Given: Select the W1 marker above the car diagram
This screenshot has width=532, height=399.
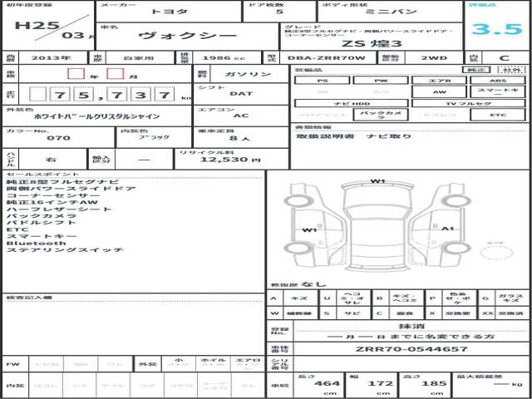Looking at the screenshot, I should coord(378,180).
